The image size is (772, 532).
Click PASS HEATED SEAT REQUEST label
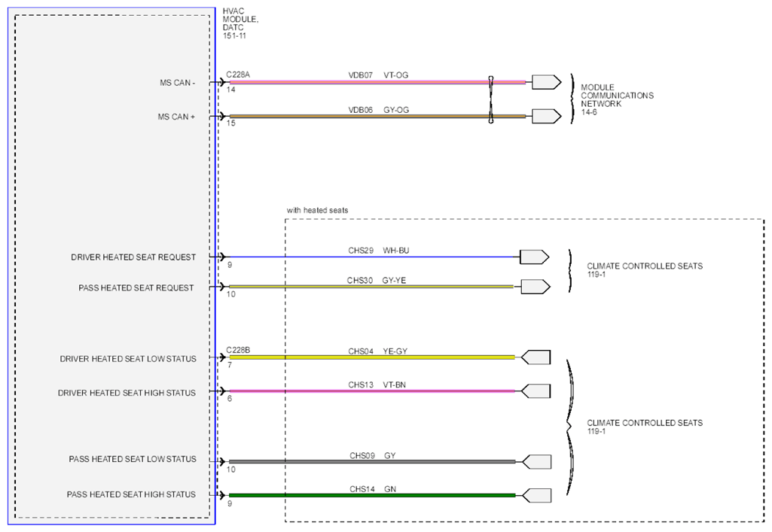136,287
